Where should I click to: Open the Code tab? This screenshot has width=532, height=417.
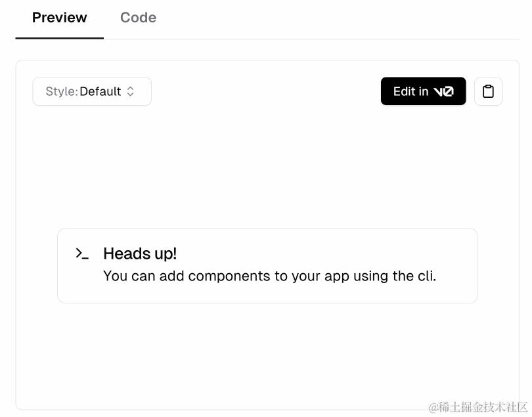(138, 18)
